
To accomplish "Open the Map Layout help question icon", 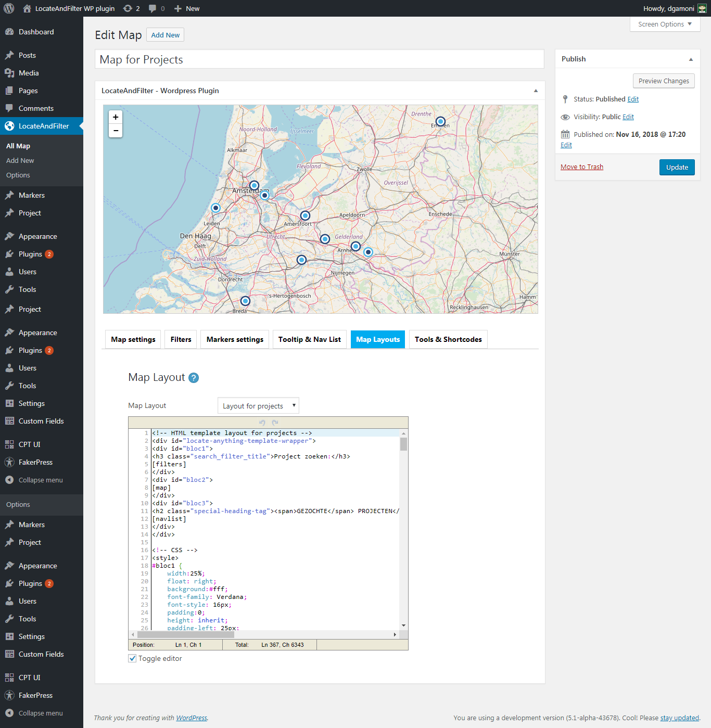I will tap(194, 378).
